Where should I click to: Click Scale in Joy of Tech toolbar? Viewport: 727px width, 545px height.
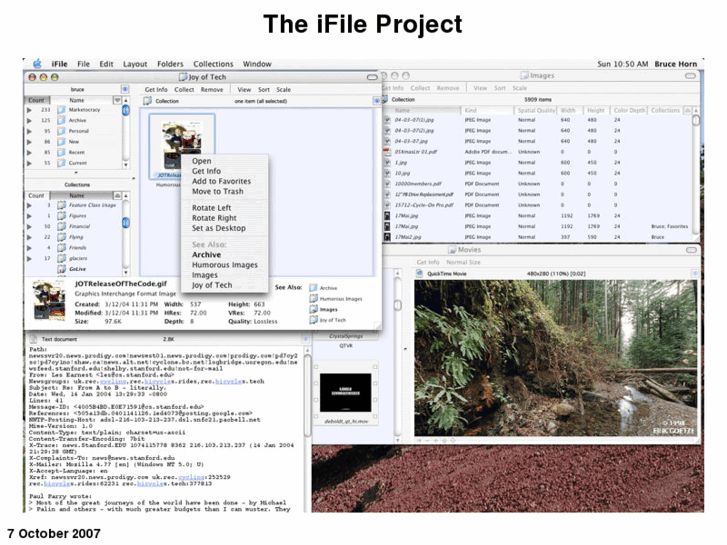click(283, 90)
